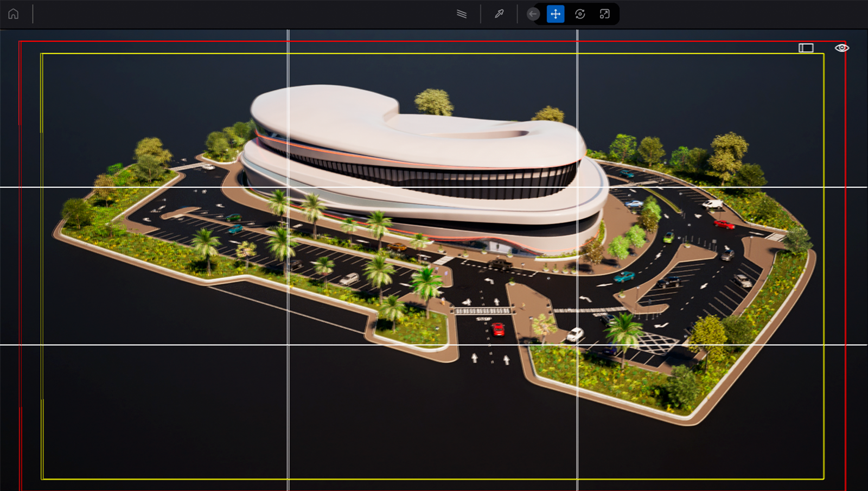Image resolution: width=868 pixels, height=491 pixels.
Task: Select the Move tool
Action: point(556,14)
